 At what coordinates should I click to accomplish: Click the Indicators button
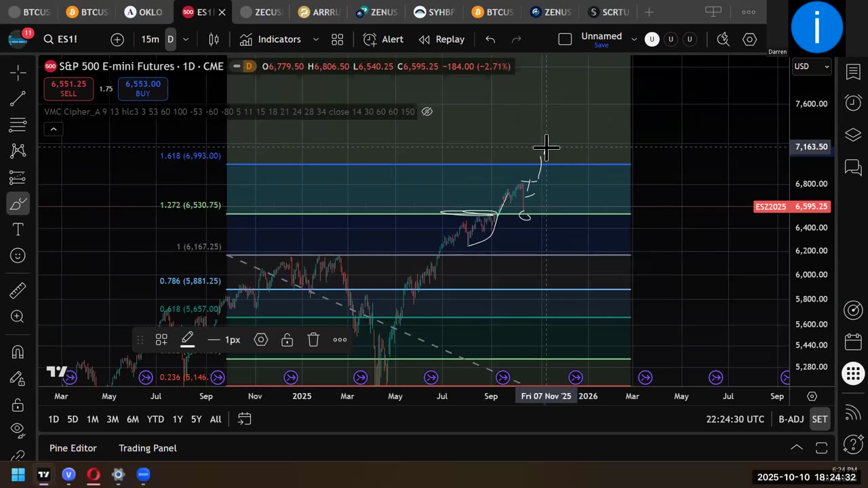pyautogui.click(x=270, y=39)
